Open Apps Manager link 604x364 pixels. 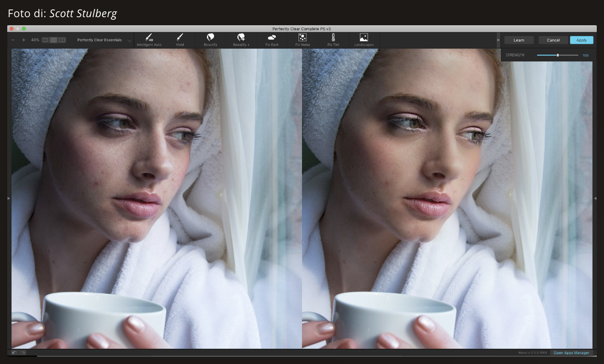tap(571, 353)
